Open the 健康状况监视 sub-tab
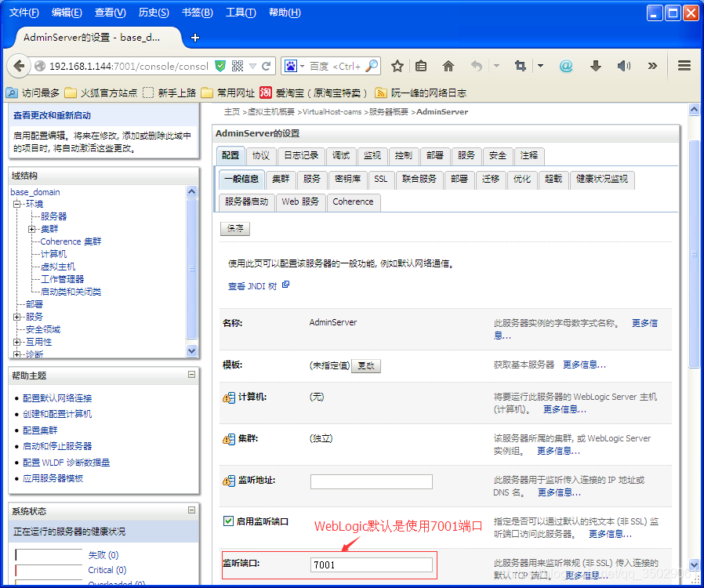This screenshot has height=588, width=704. [602, 179]
